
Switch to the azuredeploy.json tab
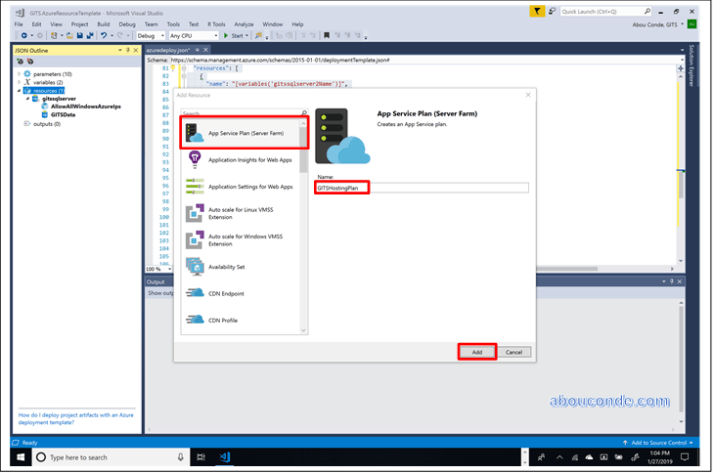coord(167,47)
